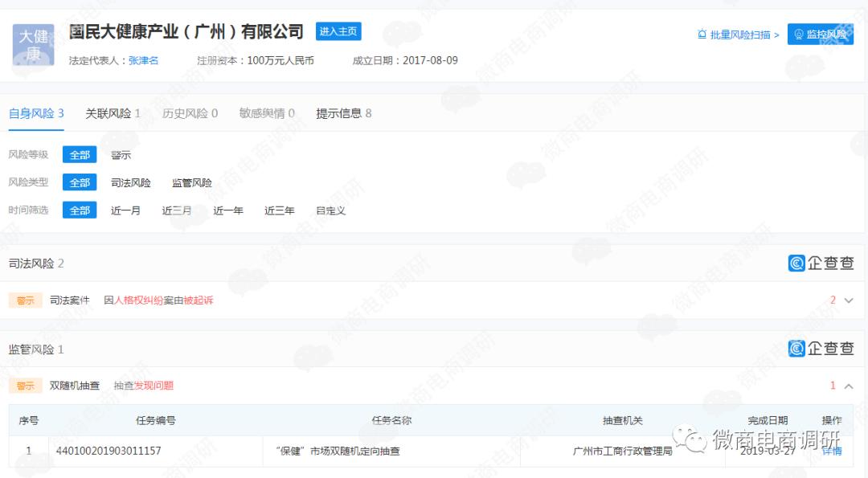This screenshot has width=868, height=478.
Task: Click task number 440100201903011157
Action: pos(108,451)
